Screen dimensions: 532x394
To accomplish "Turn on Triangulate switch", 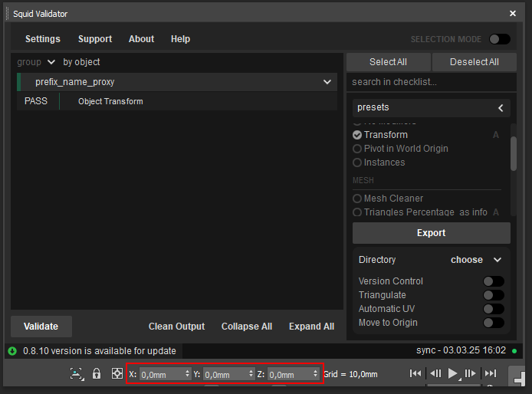I will pos(494,295).
